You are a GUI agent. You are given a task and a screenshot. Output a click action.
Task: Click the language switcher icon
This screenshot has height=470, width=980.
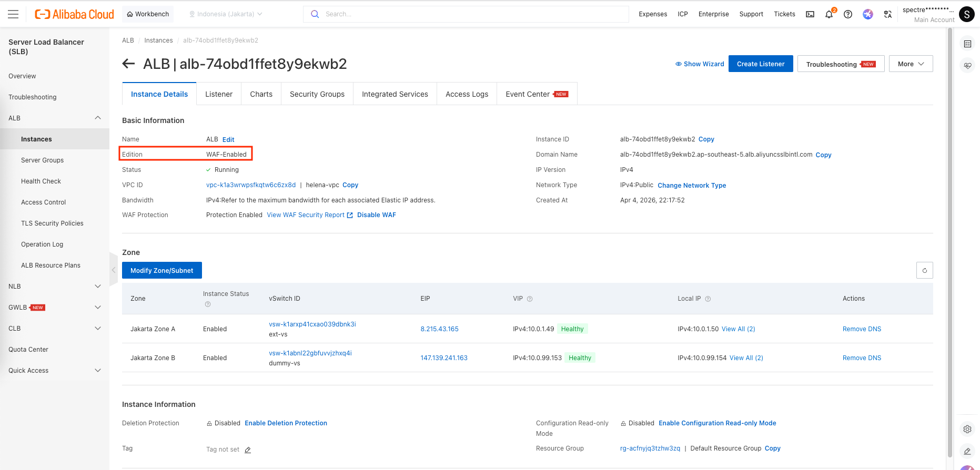pos(888,14)
